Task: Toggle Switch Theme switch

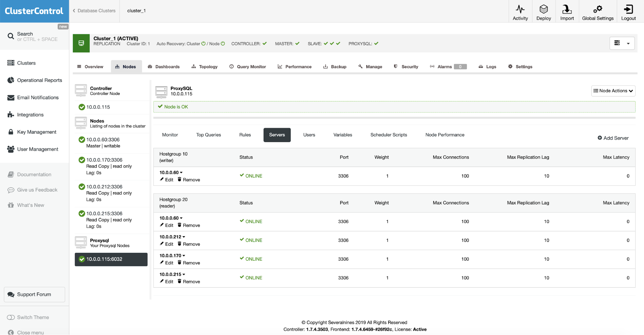Action: 11,317
